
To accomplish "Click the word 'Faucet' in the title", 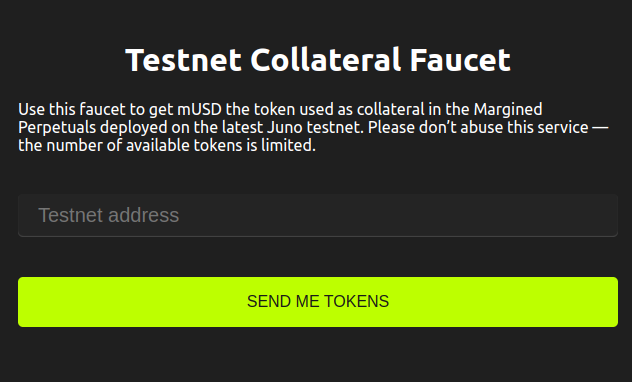I will [460, 60].
